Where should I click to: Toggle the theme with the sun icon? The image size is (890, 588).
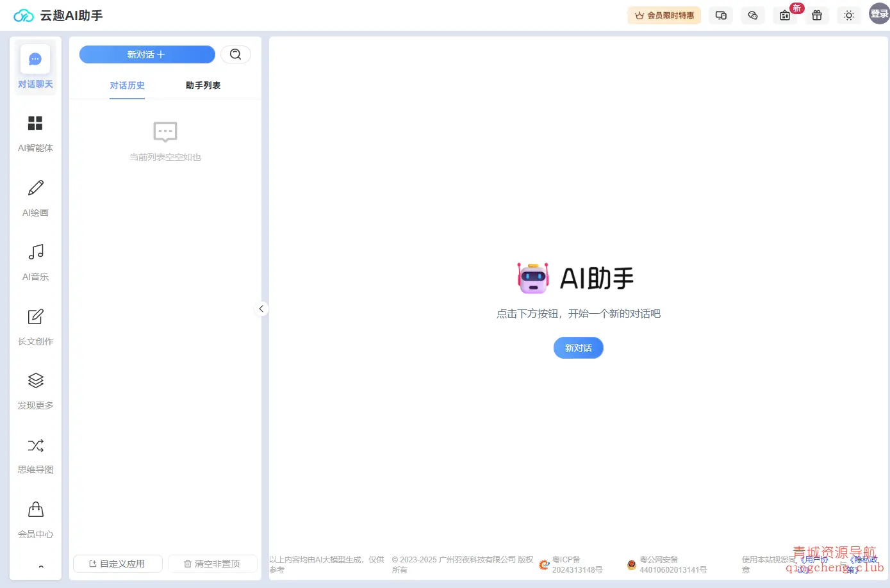coord(849,15)
